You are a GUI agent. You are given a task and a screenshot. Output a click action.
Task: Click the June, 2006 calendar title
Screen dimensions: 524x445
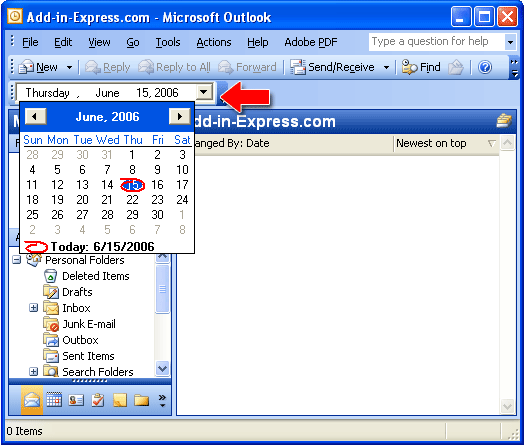tap(107, 117)
